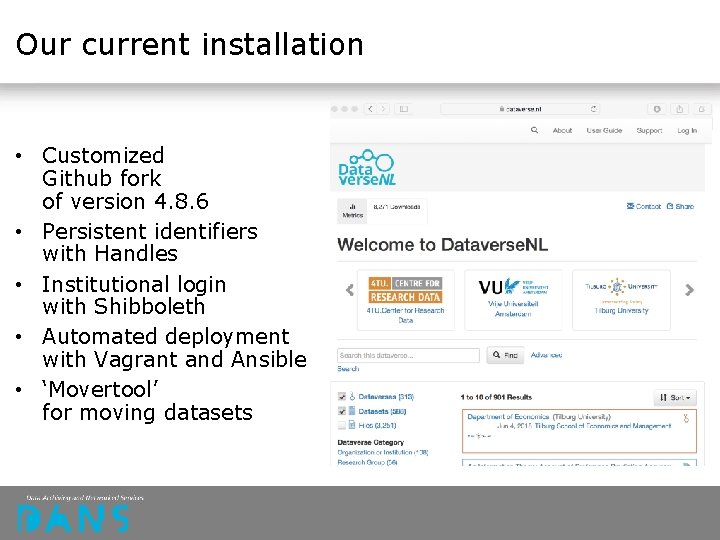Open the About menu item
This screenshot has width=720, height=540.
562,130
